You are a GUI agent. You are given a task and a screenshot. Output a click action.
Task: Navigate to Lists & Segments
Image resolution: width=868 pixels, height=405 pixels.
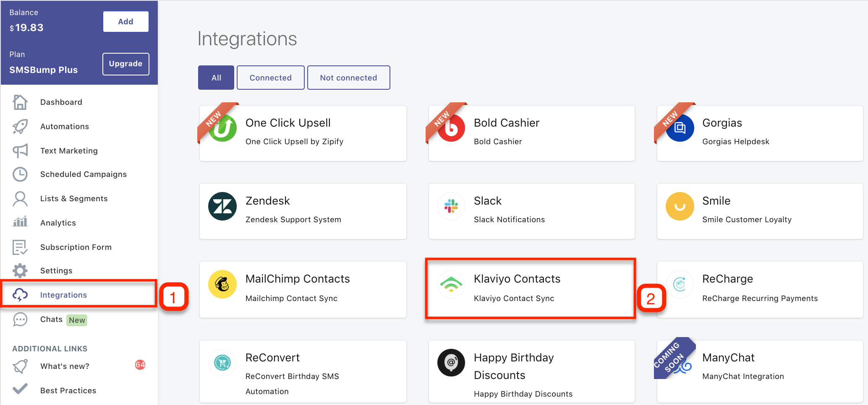coord(74,199)
